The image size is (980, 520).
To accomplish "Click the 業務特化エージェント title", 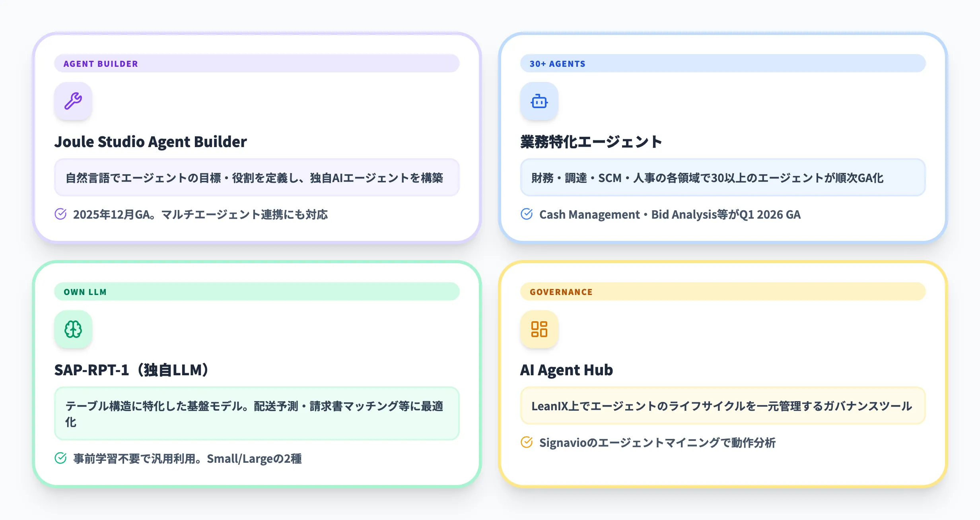I will pyautogui.click(x=590, y=141).
